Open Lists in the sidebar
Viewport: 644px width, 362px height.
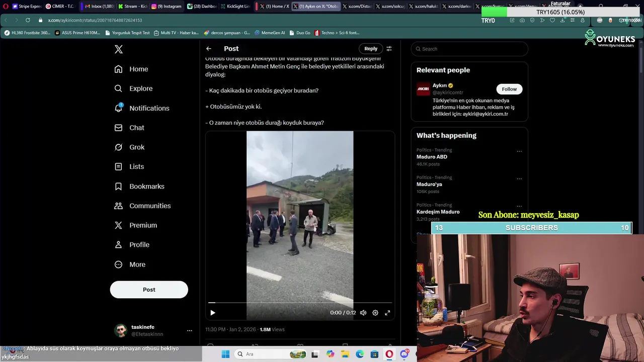pos(129,166)
